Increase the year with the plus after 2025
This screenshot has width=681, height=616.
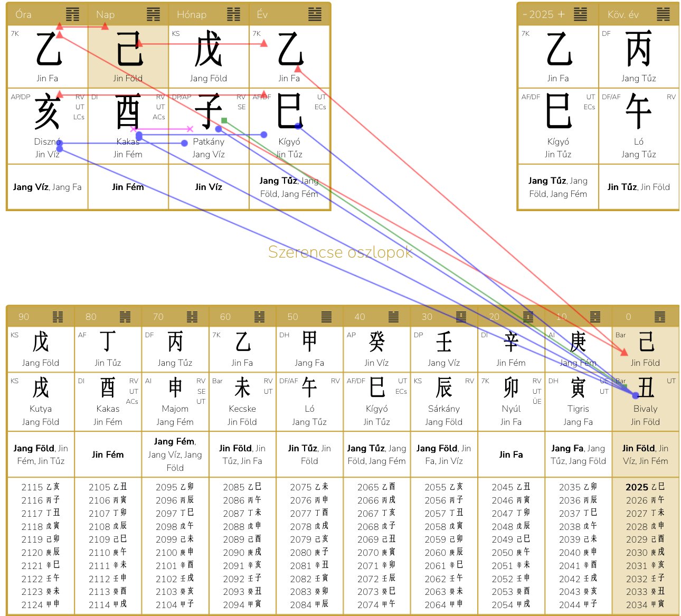tap(561, 14)
